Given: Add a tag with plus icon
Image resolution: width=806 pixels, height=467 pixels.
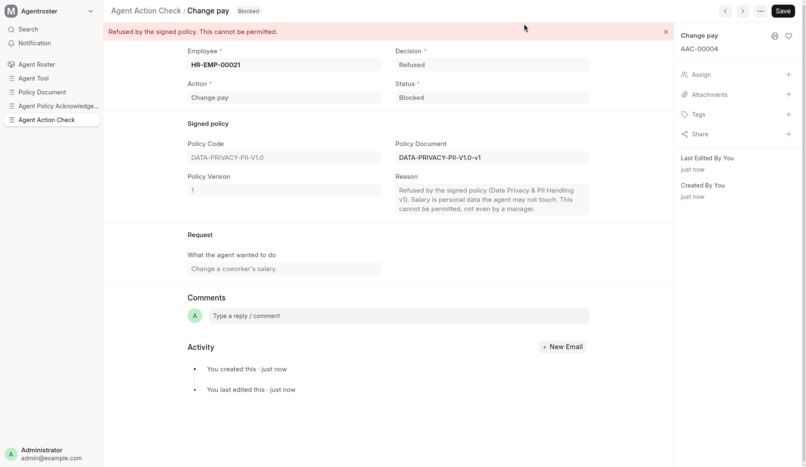Looking at the screenshot, I should pos(789,115).
